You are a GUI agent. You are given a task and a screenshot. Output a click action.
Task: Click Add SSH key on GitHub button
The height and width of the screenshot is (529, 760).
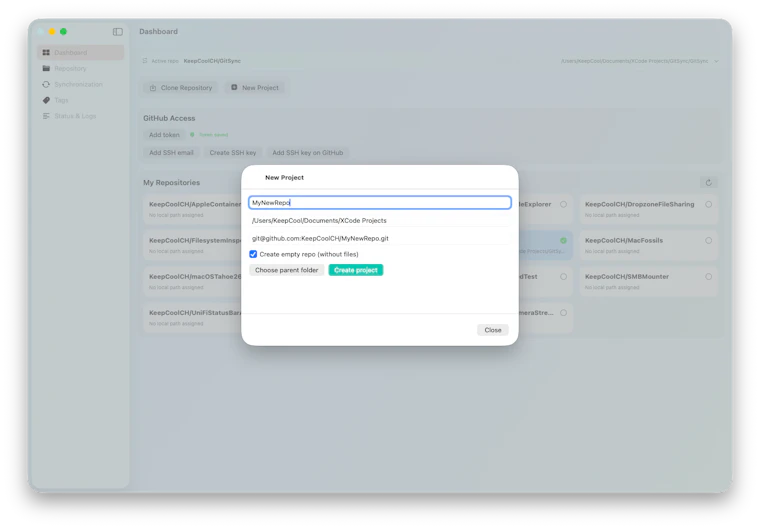pos(308,153)
